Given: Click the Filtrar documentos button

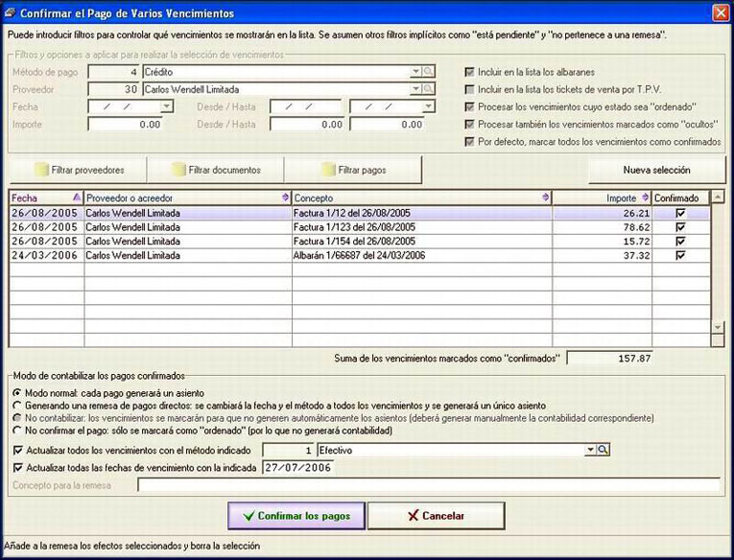Looking at the screenshot, I should (x=216, y=170).
